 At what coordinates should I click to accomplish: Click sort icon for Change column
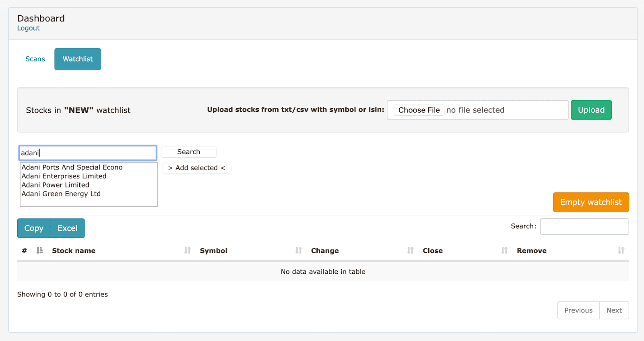tap(410, 250)
